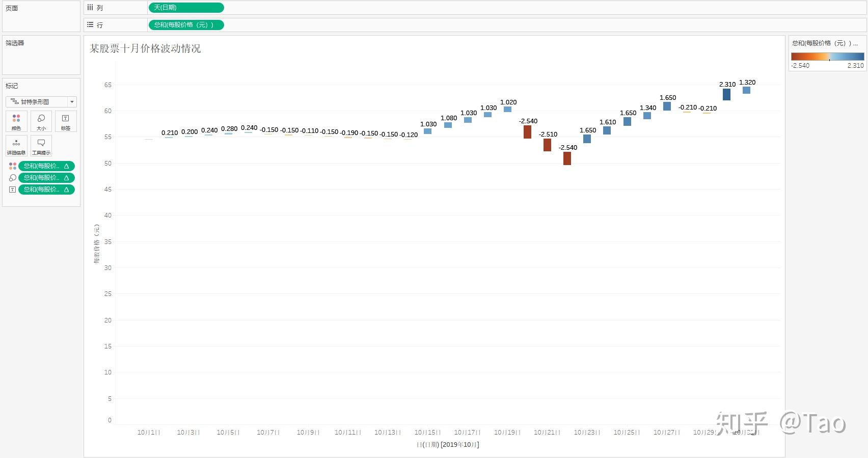Click the 列 columns shelf label
Screen dimensions: 868x458
(100, 8)
